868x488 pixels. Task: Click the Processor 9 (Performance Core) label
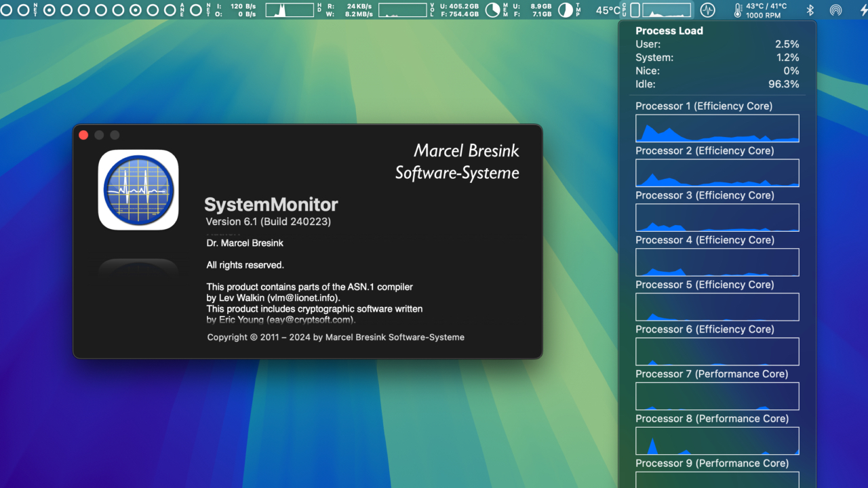pos(712,463)
